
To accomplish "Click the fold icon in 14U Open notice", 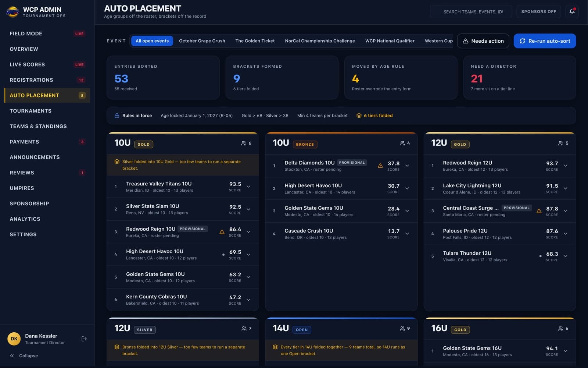I will 275,347.
